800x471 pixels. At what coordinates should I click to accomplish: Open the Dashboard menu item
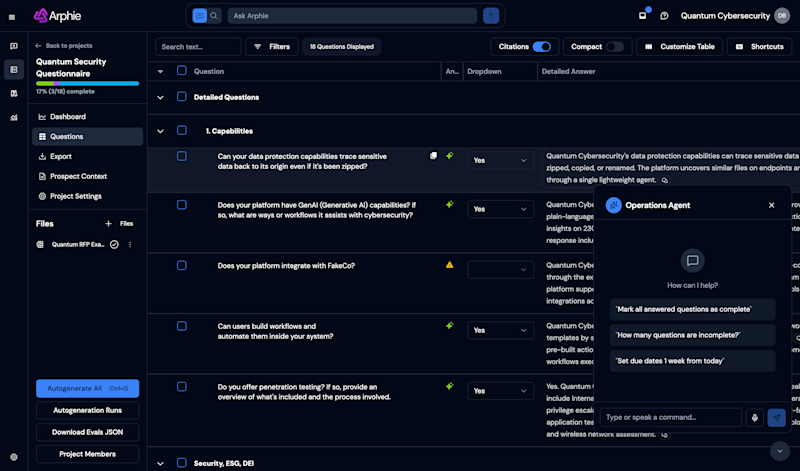[x=87, y=117]
